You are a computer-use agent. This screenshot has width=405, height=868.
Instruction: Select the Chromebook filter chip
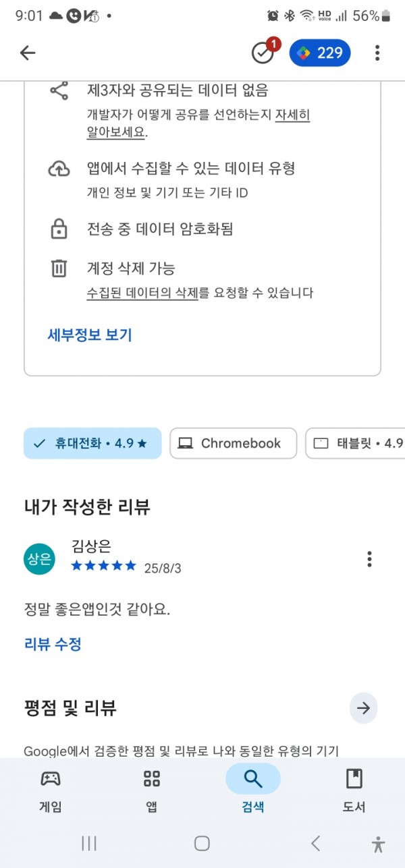pyautogui.click(x=233, y=443)
